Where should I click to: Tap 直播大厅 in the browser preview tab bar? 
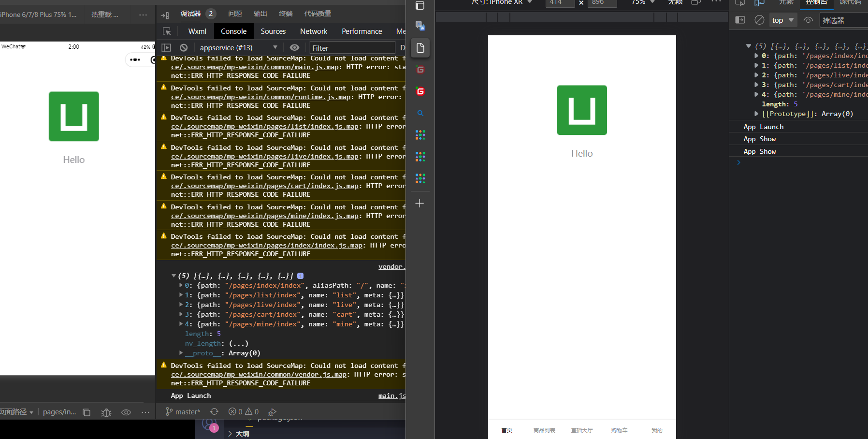click(582, 430)
